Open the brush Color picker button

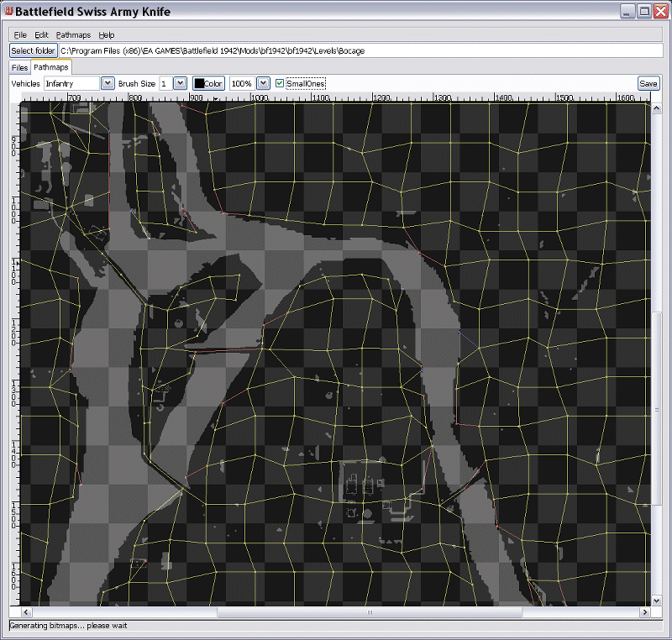[x=208, y=83]
